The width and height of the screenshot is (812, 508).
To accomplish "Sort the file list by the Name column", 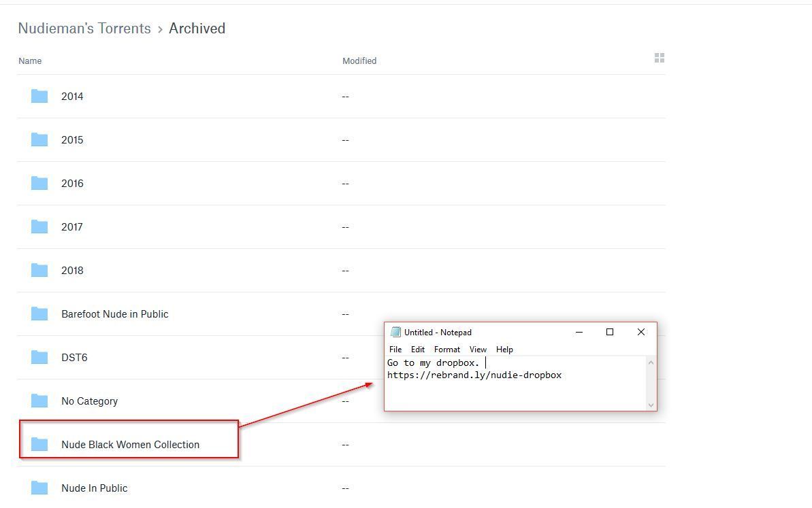I will [30, 61].
